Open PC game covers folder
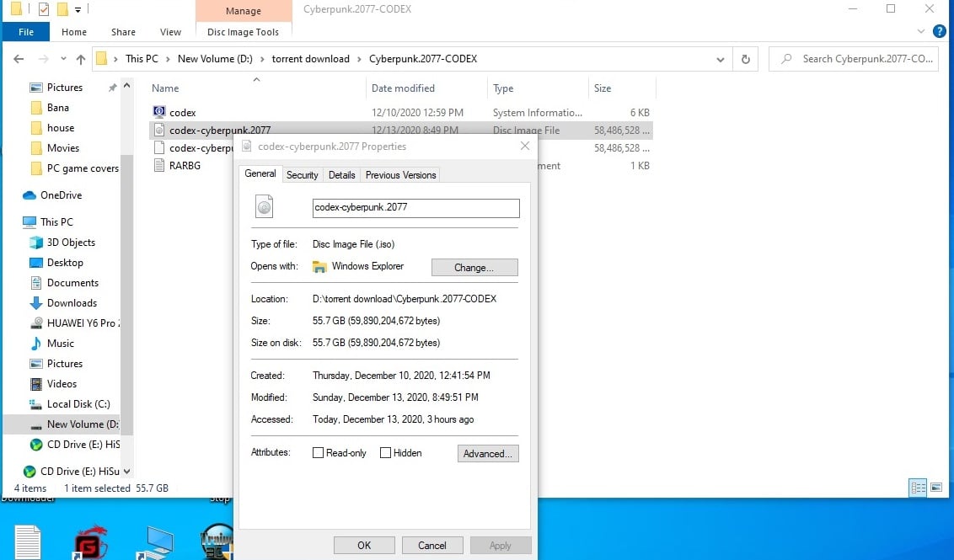The height and width of the screenshot is (560, 954). (x=82, y=168)
